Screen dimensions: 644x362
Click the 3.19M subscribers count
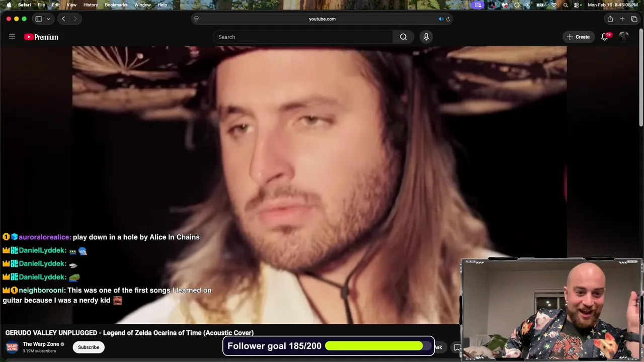click(39, 351)
